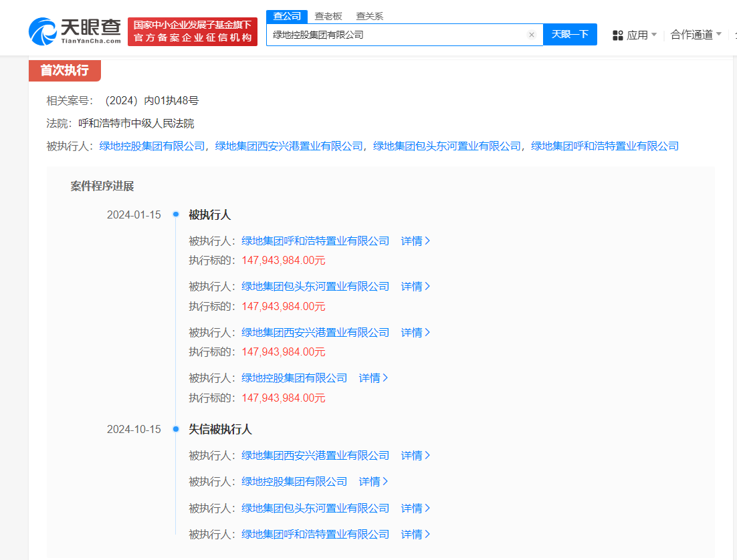View 详情 for 西安兴港置业 under 失信被执行人
737x560 pixels.
[x=415, y=456]
